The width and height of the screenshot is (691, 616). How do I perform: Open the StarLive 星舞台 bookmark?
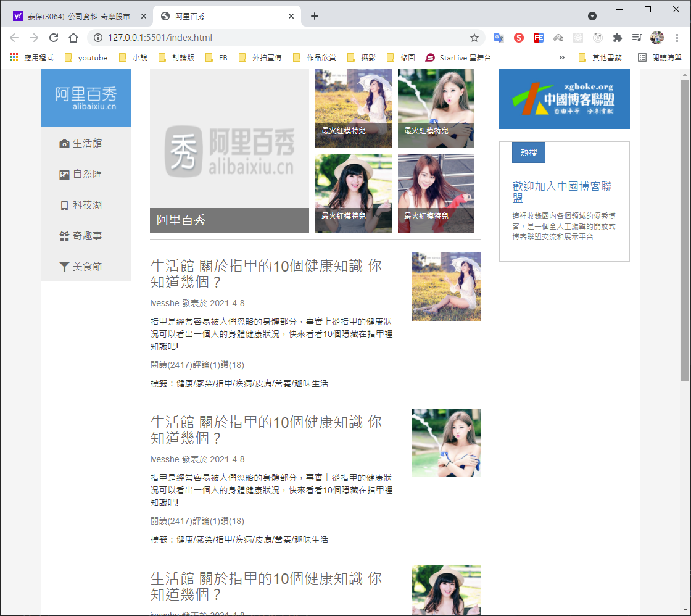point(459,58)
